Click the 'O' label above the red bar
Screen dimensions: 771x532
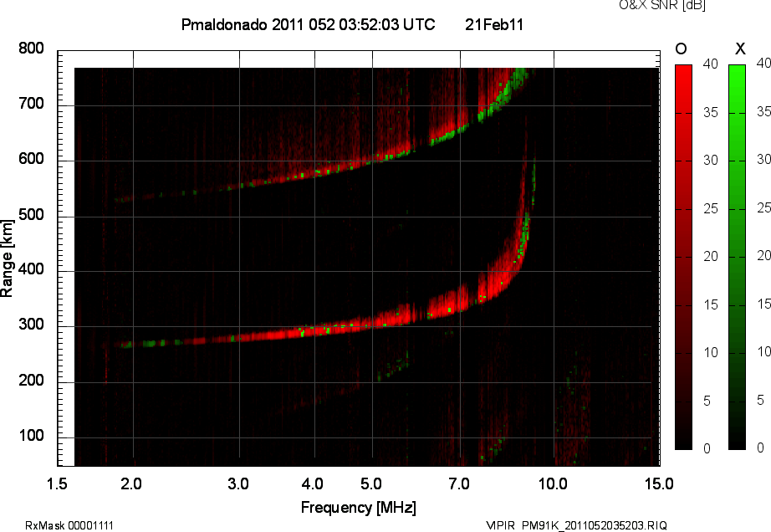[x=681, y=49]
